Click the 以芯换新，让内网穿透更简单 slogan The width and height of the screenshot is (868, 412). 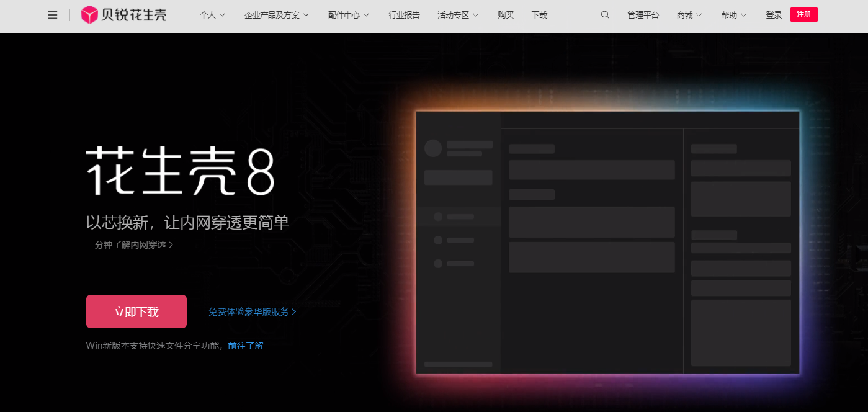[187, 222]
